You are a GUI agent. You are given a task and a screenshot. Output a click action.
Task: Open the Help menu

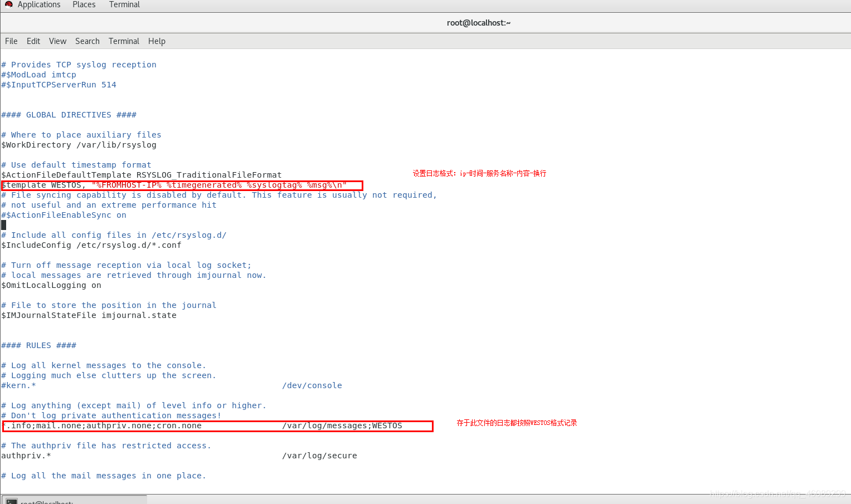[x=157, y=41]
